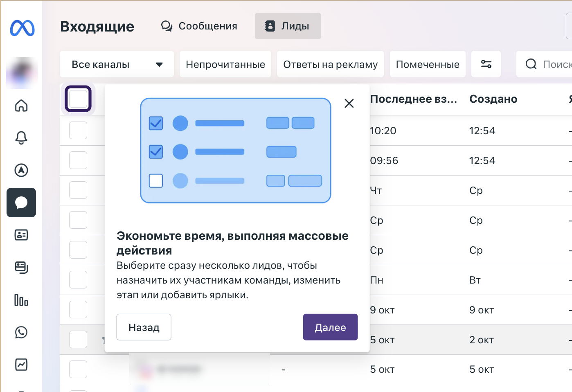Open the blurred account avatar
572x392 pixels.
click(x=22, y=73)
